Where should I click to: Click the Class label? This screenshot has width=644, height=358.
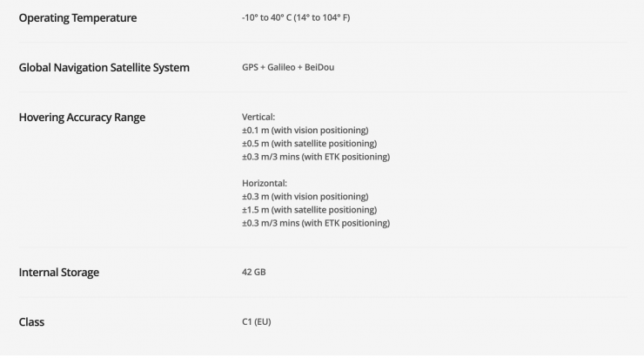point(31,322)
